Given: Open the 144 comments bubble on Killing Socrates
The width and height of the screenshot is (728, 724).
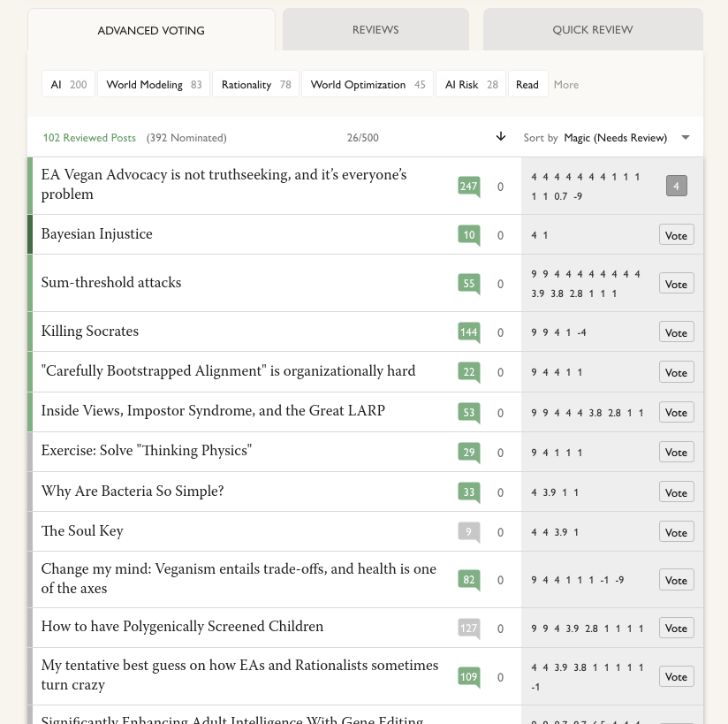Looking at the screenshot, I should point(468,332).
